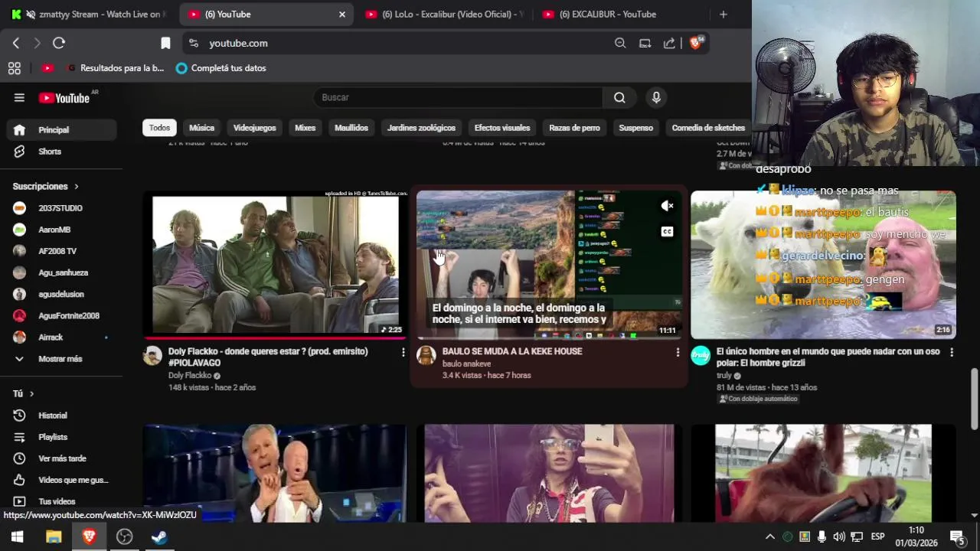Open Ver más tarde list
Screen dimensions: 980x551
pyautogui.click(x=61, y=458)
